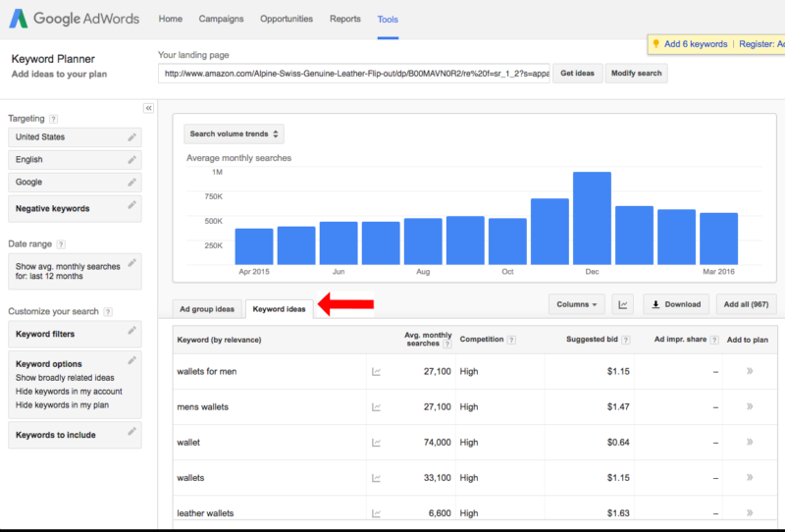Open Campaigns menu
785x532 pixels.
click(x=222, y=19)
